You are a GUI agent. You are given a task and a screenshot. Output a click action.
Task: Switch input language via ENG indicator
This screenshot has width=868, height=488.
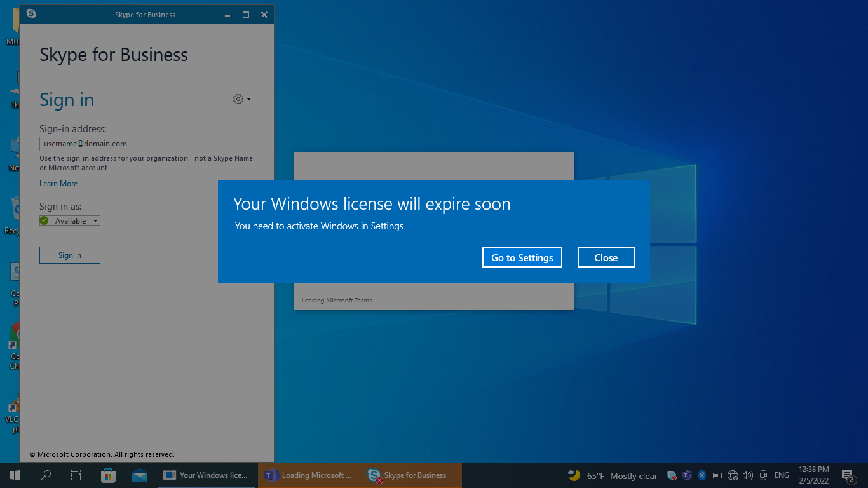coord(782,475)
